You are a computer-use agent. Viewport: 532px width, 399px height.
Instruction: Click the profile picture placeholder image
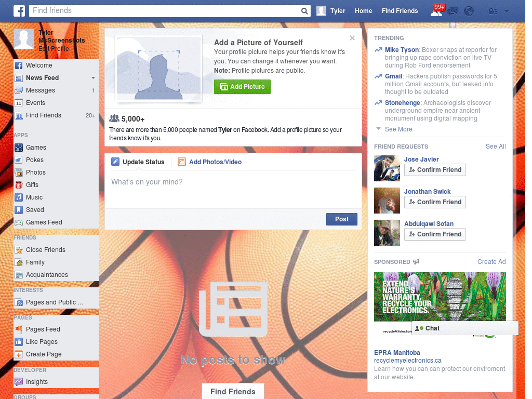[159, 69]
